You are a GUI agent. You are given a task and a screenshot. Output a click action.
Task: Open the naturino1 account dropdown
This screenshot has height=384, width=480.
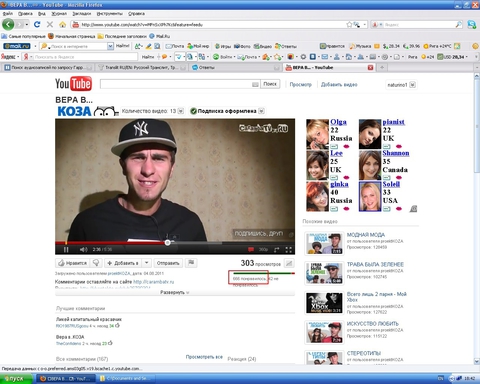click(x=401, y=85)
